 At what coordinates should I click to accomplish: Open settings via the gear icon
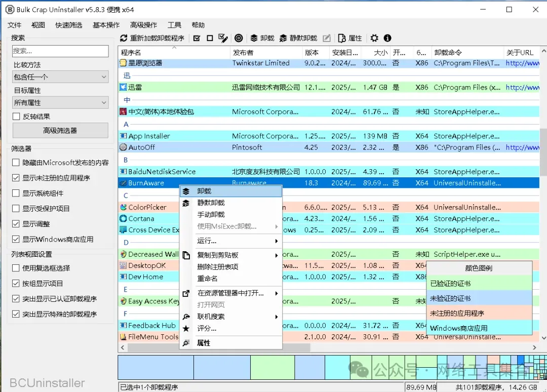point(374,38)
